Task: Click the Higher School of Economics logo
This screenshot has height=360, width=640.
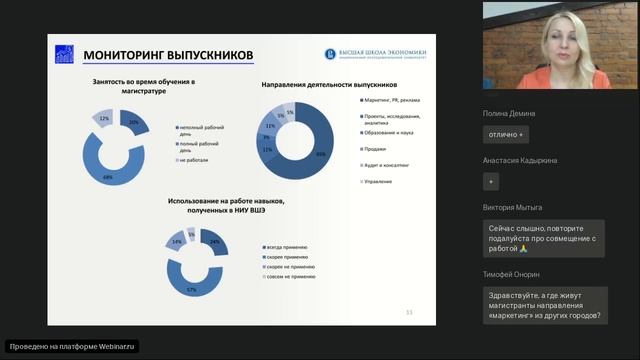Action: [x=376, y=54]
